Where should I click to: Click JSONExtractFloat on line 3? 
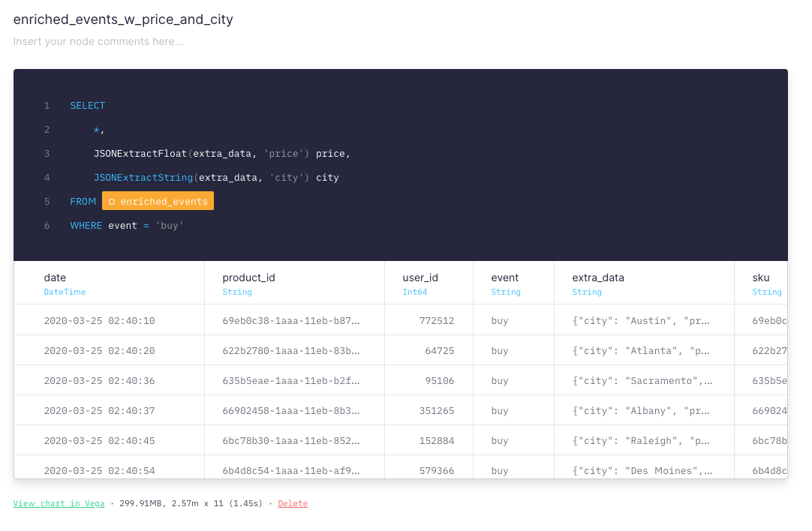point(140,154)
